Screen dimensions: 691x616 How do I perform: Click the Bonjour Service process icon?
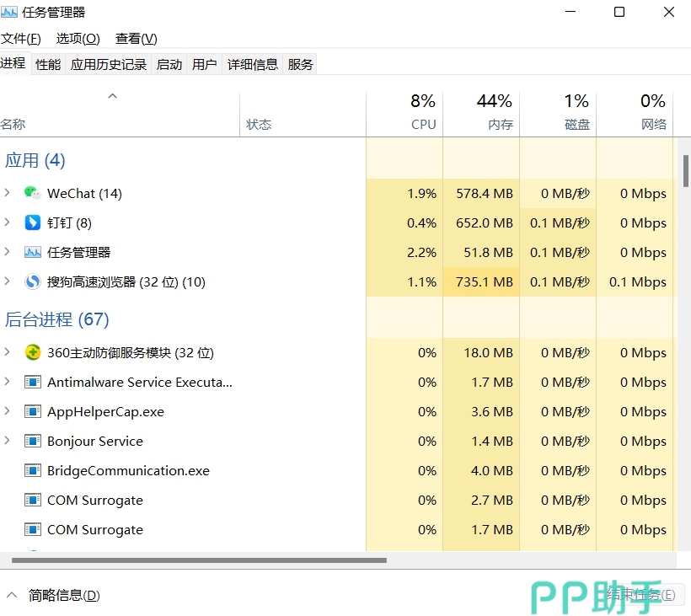tap(32, 441)
